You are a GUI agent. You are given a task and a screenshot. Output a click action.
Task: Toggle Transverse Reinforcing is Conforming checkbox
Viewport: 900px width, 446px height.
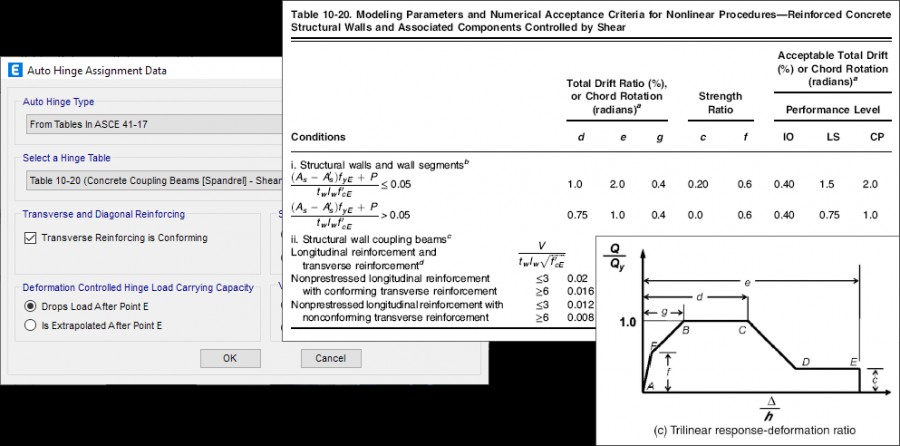pos(32,238)
